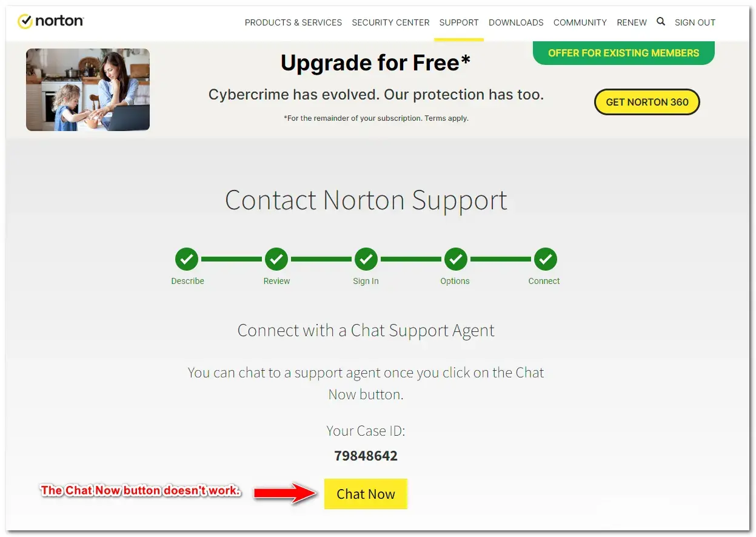Click the Case ID number 79848642
Screen dimensions: 756x537
click(366, 456)
